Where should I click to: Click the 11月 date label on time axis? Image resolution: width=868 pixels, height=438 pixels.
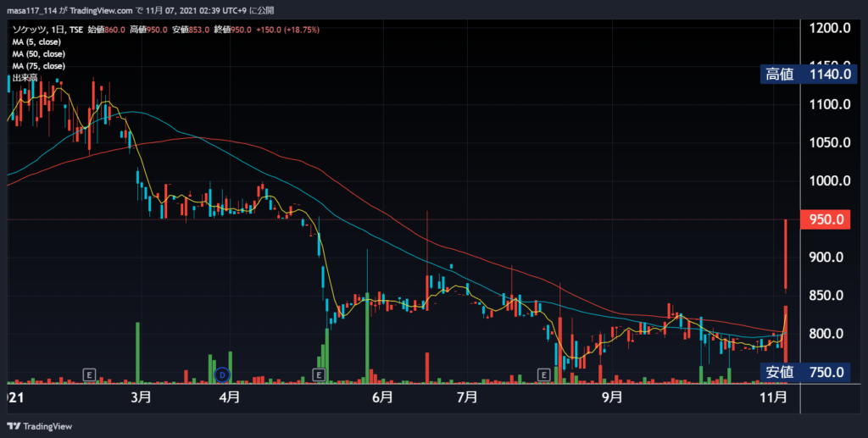click(x=773, y=397)
